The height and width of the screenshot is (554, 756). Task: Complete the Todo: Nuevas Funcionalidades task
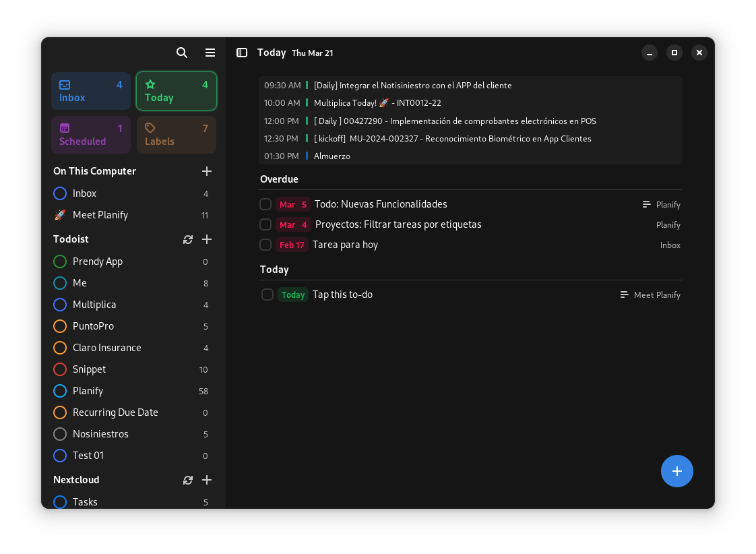pos(265,204)
